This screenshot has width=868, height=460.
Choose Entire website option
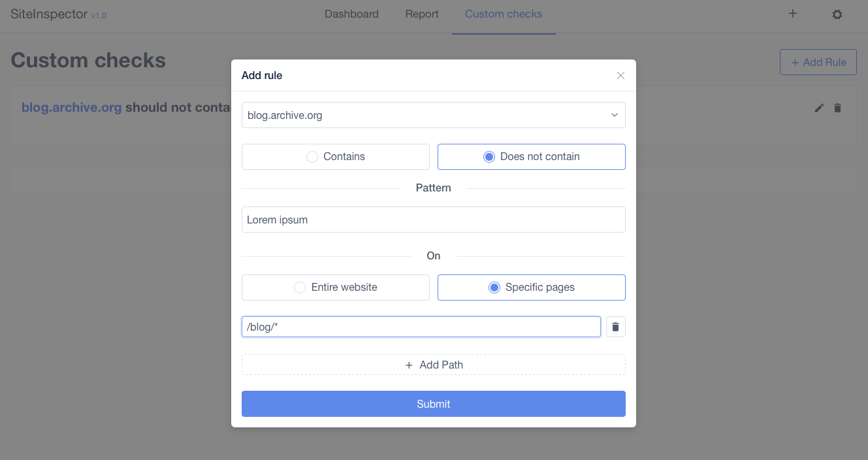[x=335, y=287]
